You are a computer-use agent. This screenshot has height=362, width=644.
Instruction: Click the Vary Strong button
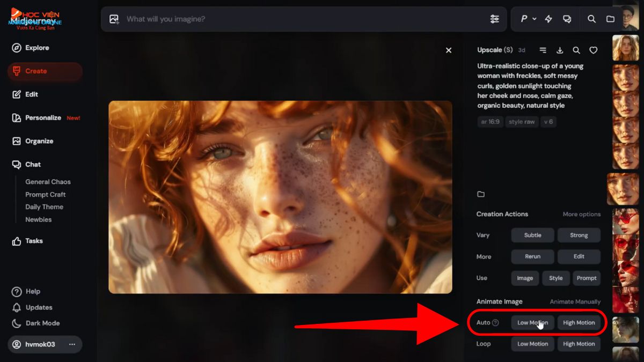click(579, 235)
